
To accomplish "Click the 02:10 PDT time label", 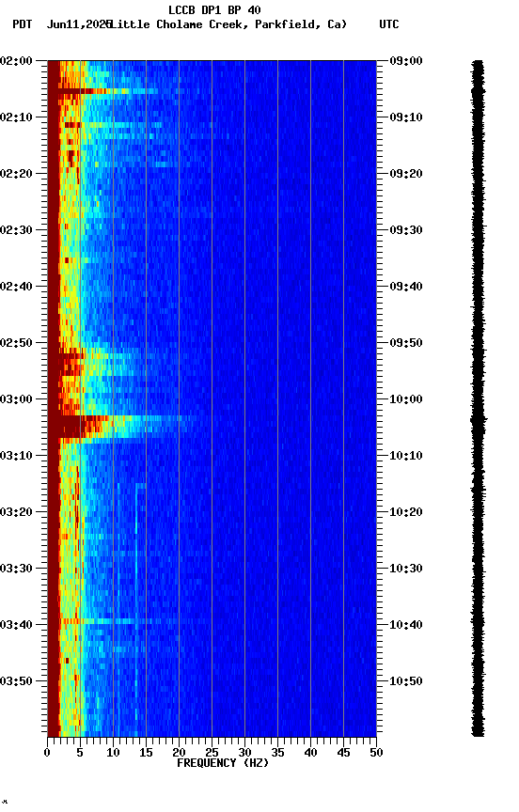I will pyautogui.click(x=16, y=117).
